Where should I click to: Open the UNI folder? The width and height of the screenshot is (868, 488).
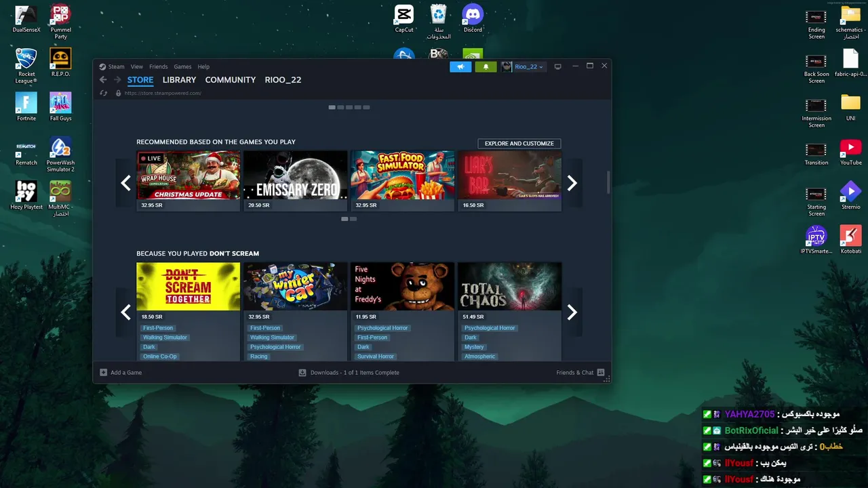(850, 107)
